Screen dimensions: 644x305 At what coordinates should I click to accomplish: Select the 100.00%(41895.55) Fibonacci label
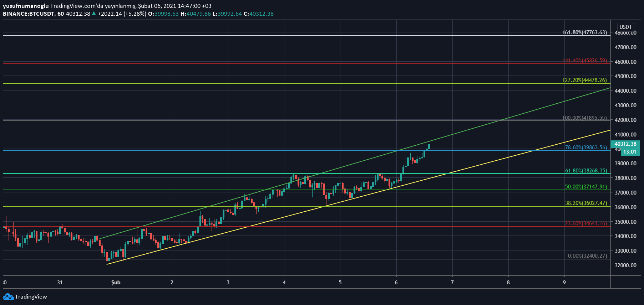point(584,118)
